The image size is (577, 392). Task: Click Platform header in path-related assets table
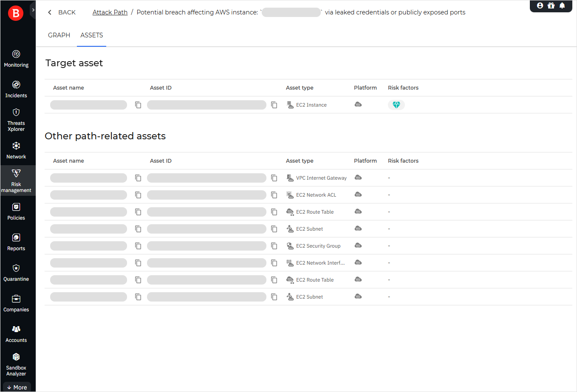click(365, 161)
